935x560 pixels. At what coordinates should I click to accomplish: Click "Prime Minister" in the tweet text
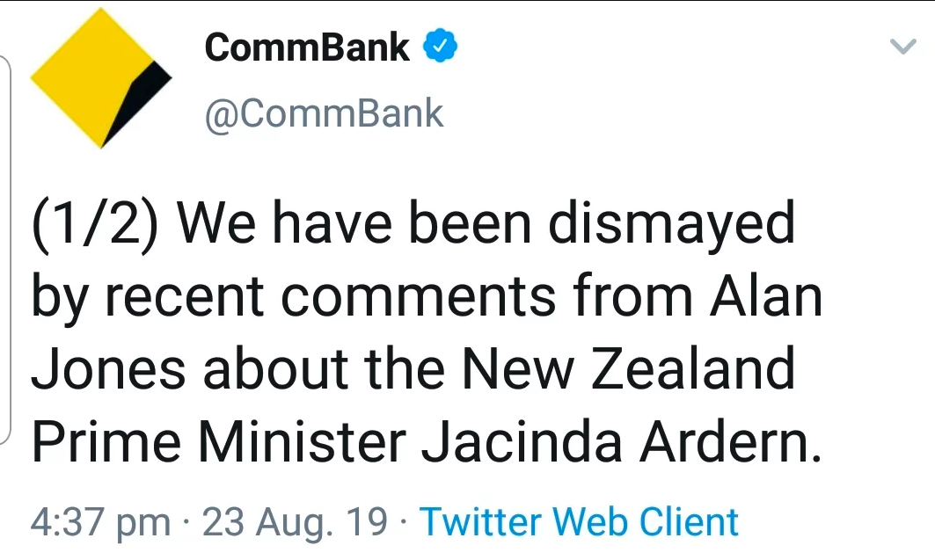tap(219, 442)
